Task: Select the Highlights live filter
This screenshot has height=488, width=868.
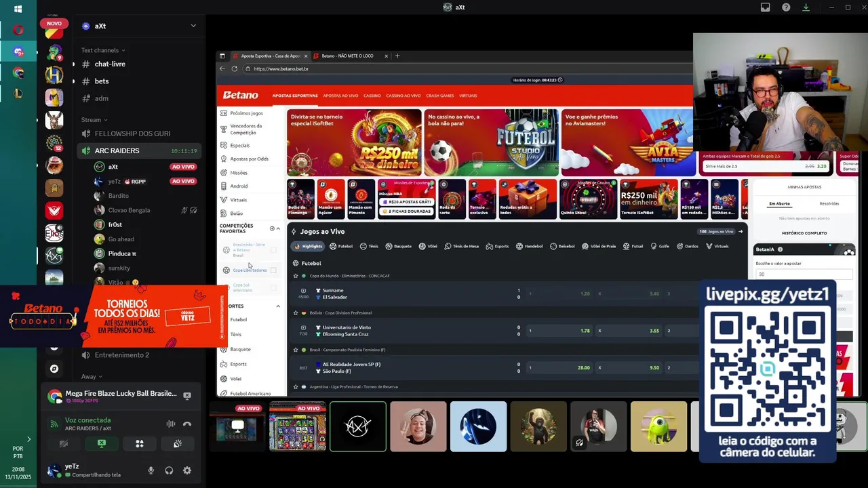Action: (x=309, y=246)
